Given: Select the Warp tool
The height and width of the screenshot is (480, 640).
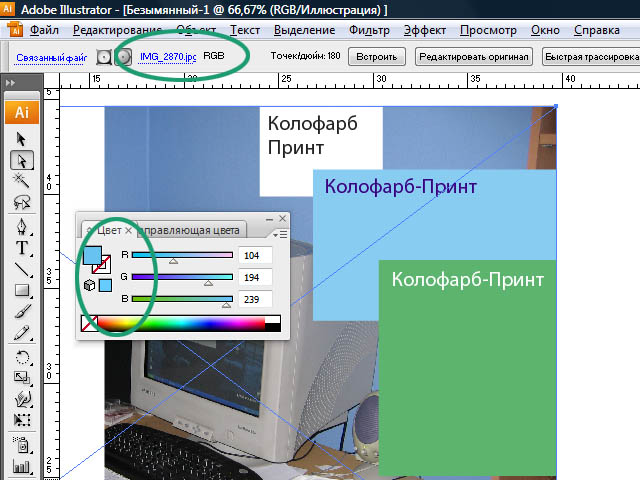Looking at the screenshot, I should click(x=21, y=399).
